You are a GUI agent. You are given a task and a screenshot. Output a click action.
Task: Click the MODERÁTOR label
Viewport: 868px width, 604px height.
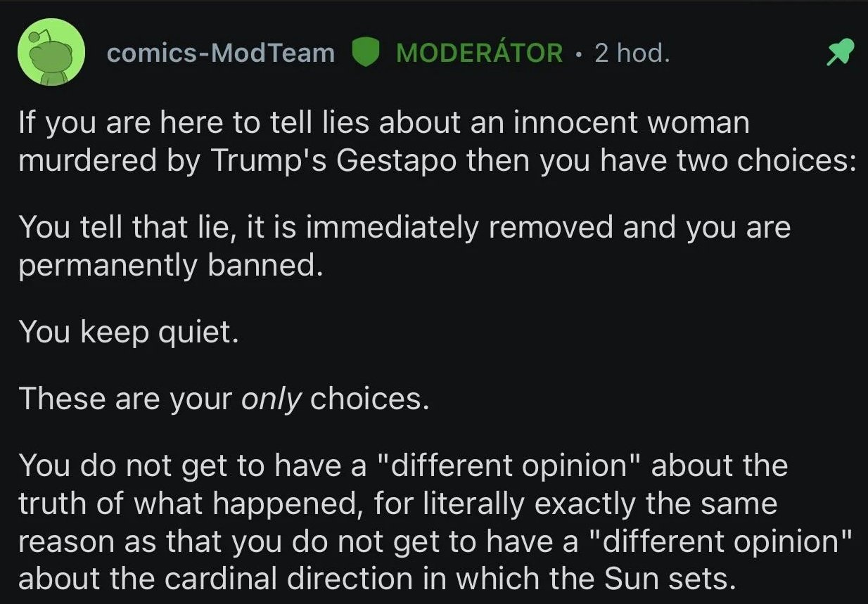(x=479, y=53)
